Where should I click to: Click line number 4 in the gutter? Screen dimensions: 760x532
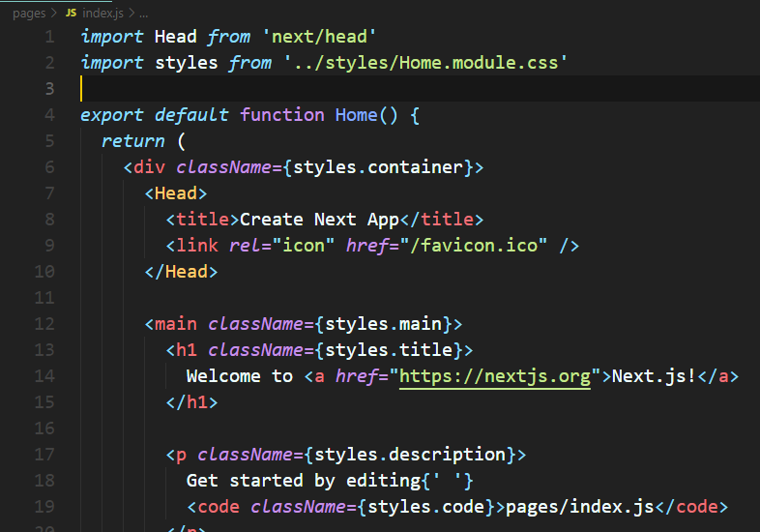(49, 115)
